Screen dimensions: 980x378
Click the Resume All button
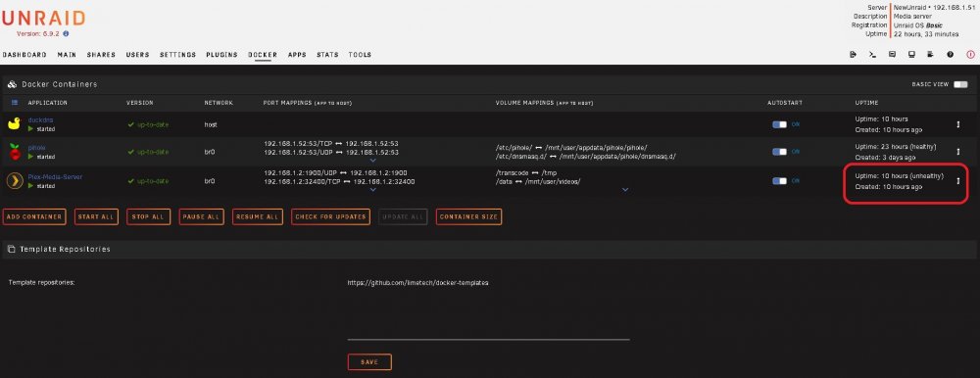tap(258, 216)
